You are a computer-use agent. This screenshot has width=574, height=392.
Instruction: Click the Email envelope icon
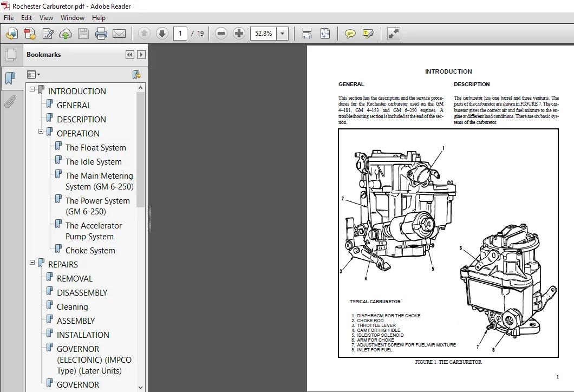click(x=119, y=34)
